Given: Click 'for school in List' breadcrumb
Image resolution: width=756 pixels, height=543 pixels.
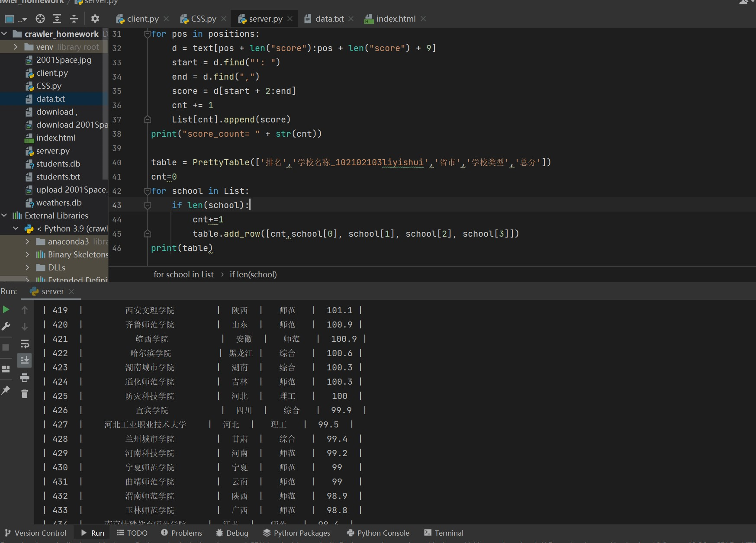Looking at the screenshot, I should 183,274.
